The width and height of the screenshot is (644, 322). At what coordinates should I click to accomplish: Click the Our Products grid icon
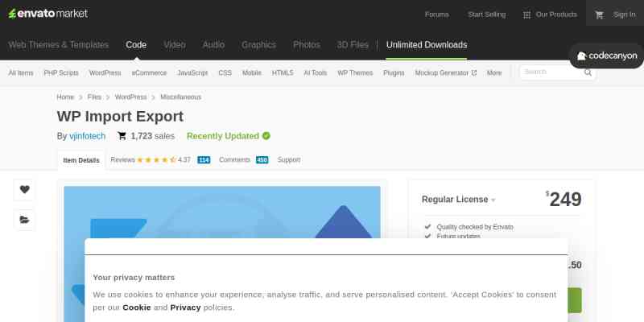tap(526, 14)
